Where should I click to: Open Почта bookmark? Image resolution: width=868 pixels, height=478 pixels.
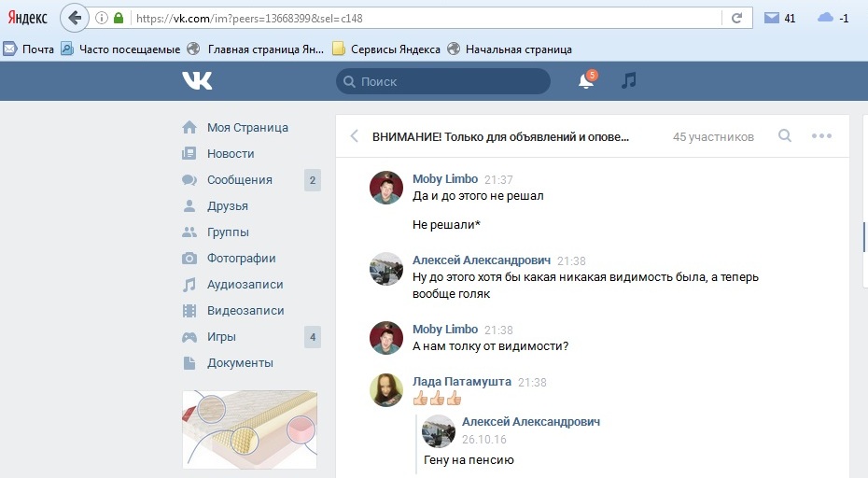(x=29, y=49)
